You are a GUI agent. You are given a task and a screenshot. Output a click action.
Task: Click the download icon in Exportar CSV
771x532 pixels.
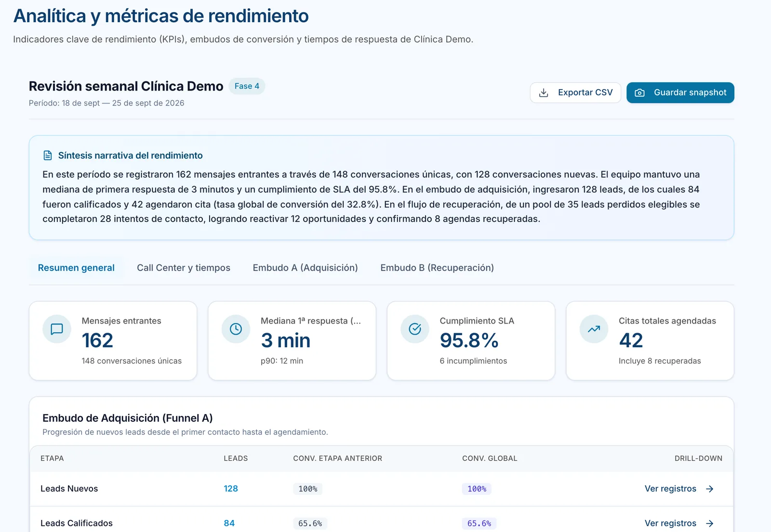tap(544, 92)
